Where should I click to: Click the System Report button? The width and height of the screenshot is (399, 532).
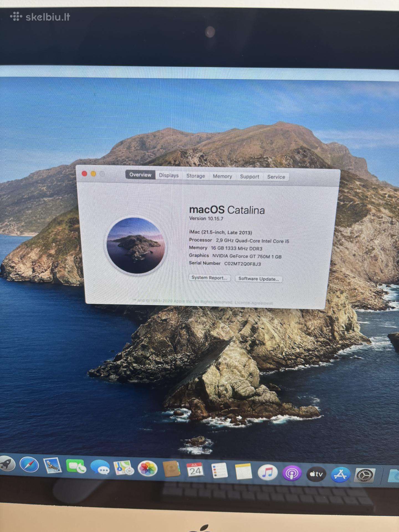209,278
